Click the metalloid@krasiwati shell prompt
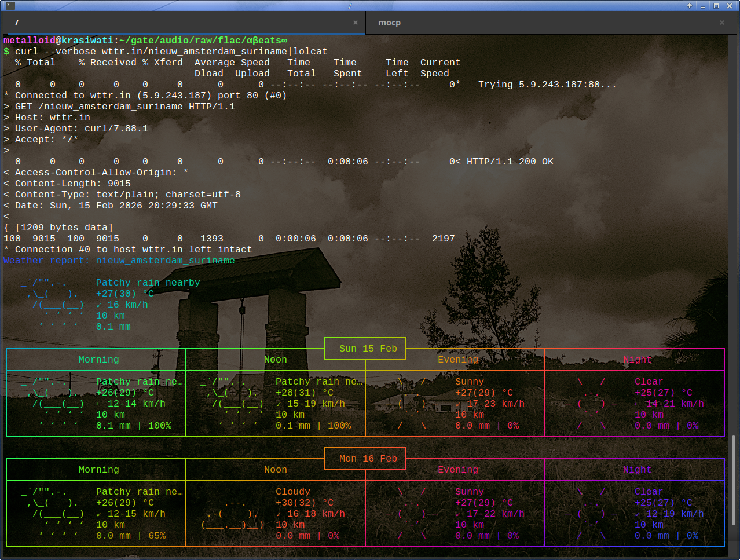 coord(58,41)
